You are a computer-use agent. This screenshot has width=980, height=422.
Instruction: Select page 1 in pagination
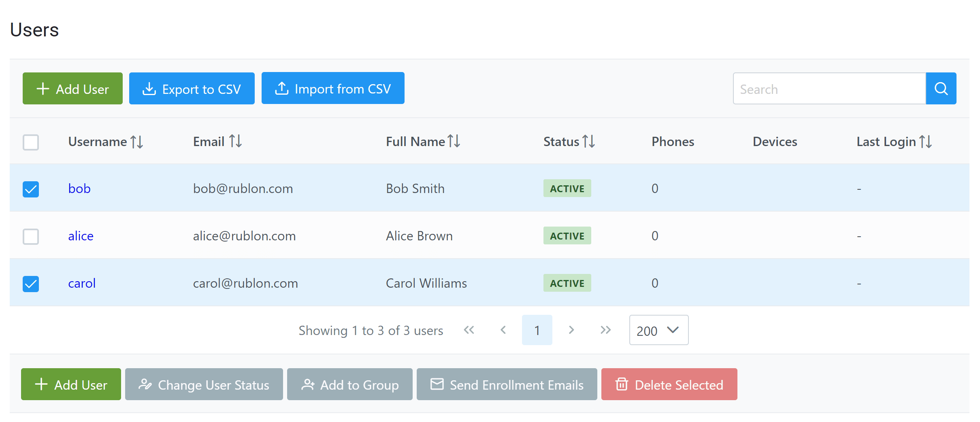click(537, 330)
